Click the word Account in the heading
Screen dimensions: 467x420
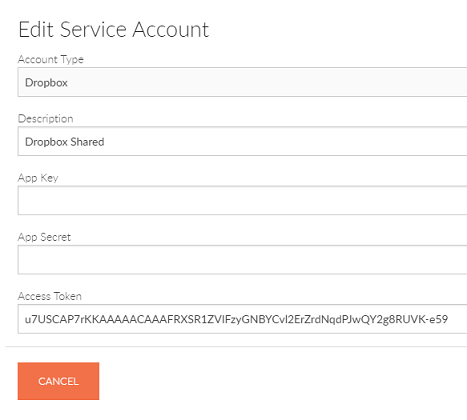coord(171,29)
